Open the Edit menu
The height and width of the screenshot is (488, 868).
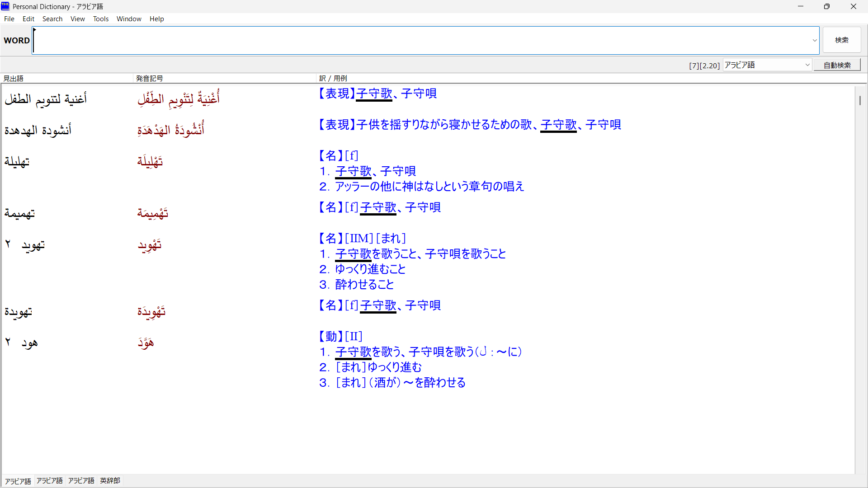(x=28, y=19)
